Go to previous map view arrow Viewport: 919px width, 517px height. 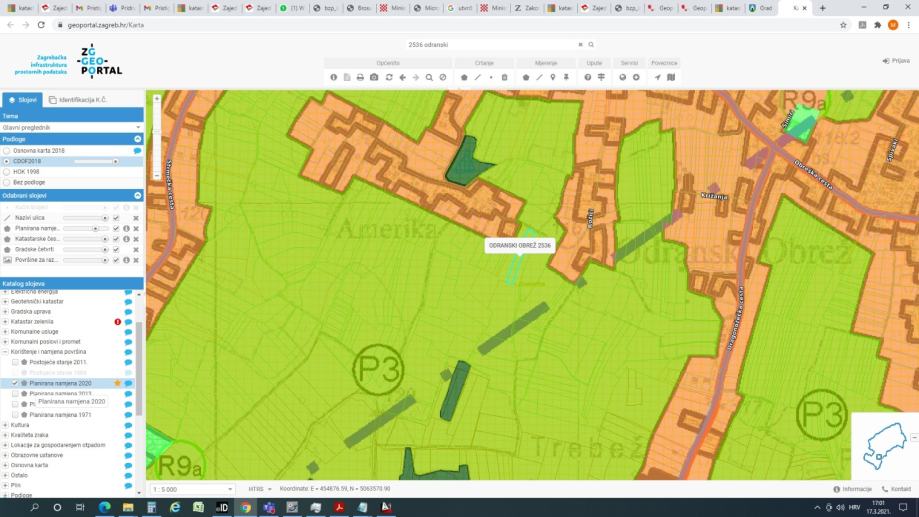(x=402, y=77)
